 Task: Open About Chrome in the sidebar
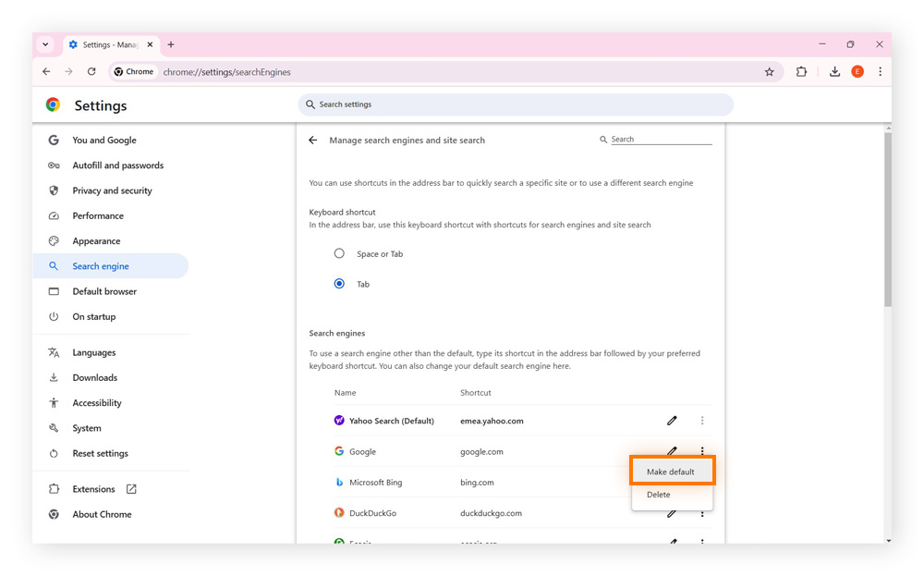point(102,514)
